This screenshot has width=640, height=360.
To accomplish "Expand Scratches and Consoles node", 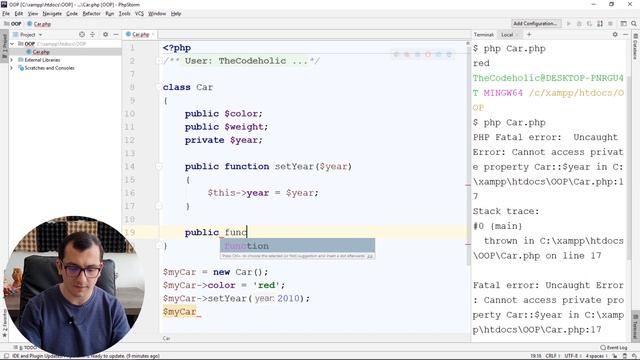I will pyautogui.click(x=12, y=68).
